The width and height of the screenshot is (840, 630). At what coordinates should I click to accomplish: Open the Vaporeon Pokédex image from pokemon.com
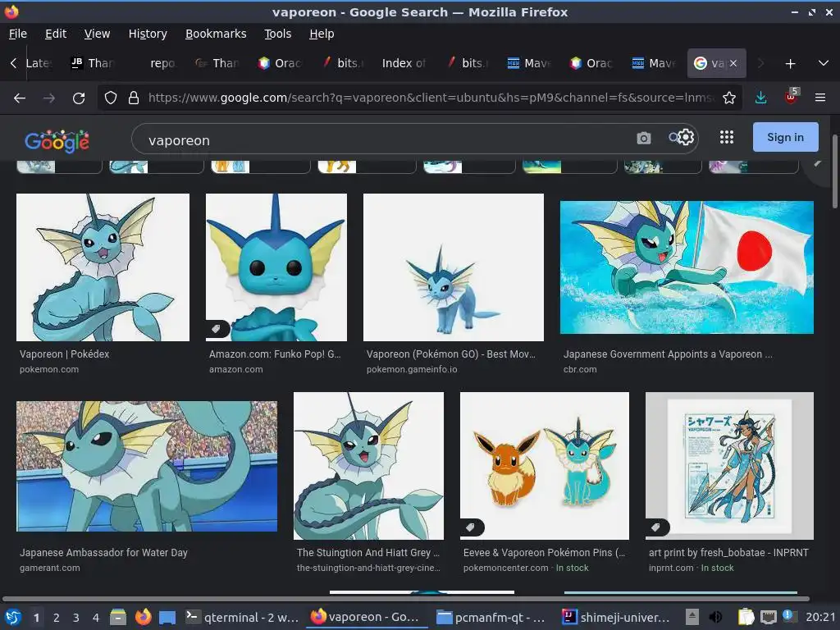pyautogui.click(x=103, y=267)
